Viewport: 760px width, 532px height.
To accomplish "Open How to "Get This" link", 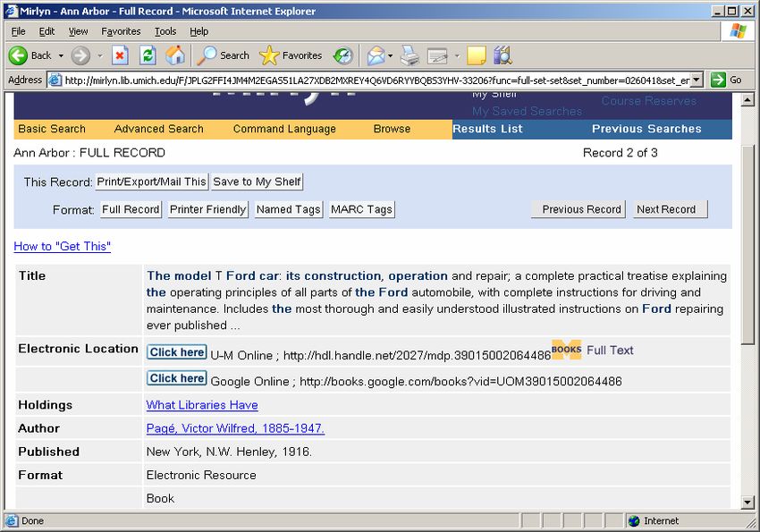I will click(x=62, y=246).
